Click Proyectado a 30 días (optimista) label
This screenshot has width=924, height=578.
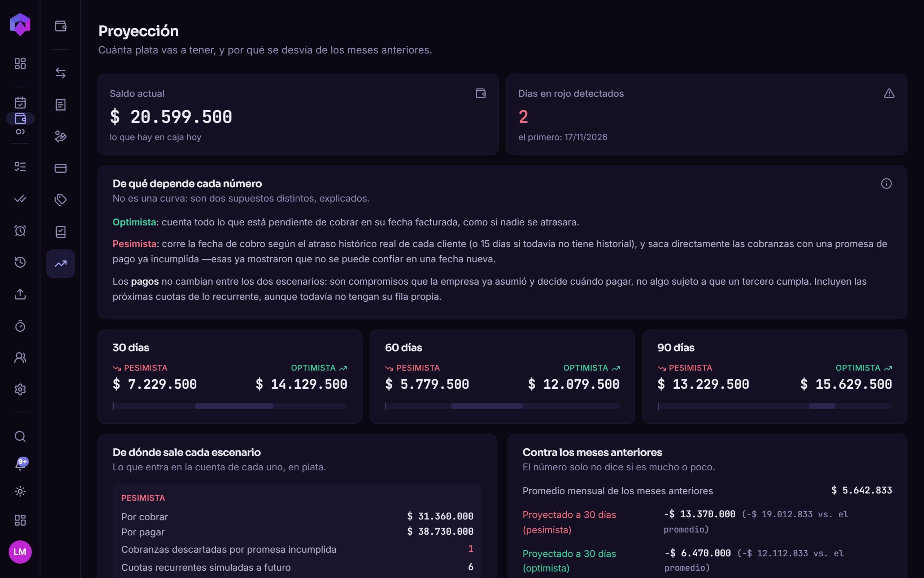(x=569, y=561)
